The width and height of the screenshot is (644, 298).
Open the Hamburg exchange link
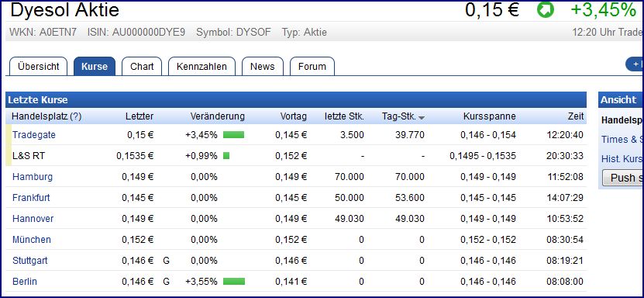tap(33, 177)
